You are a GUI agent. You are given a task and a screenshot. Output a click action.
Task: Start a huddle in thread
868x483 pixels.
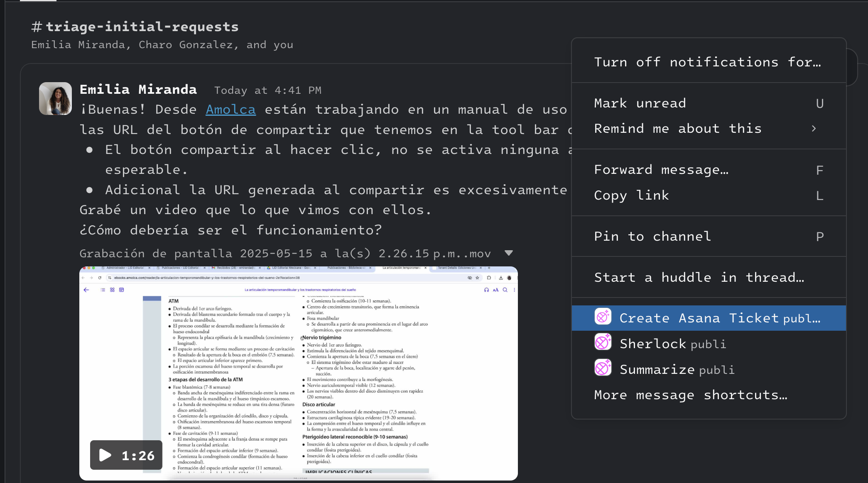(x=699, y=277)
